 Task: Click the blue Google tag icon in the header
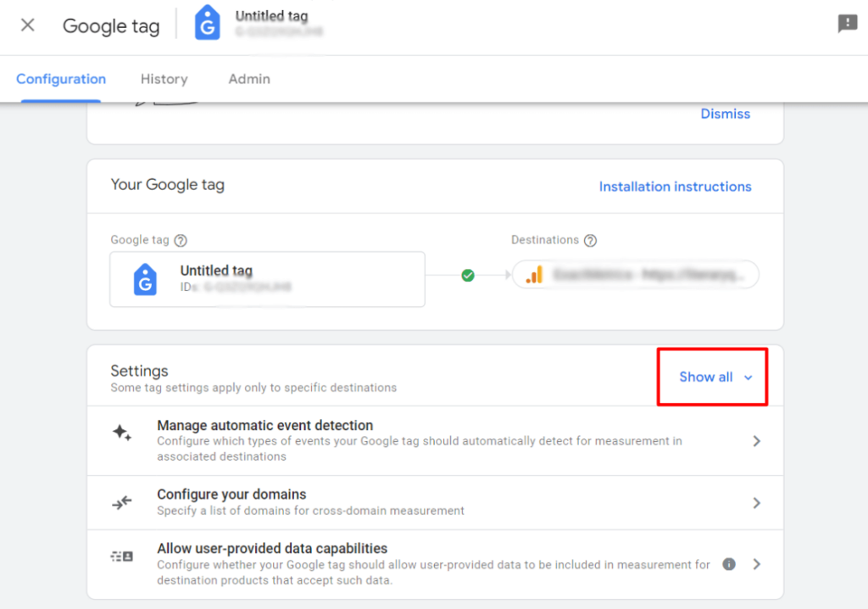coord(208,23)
